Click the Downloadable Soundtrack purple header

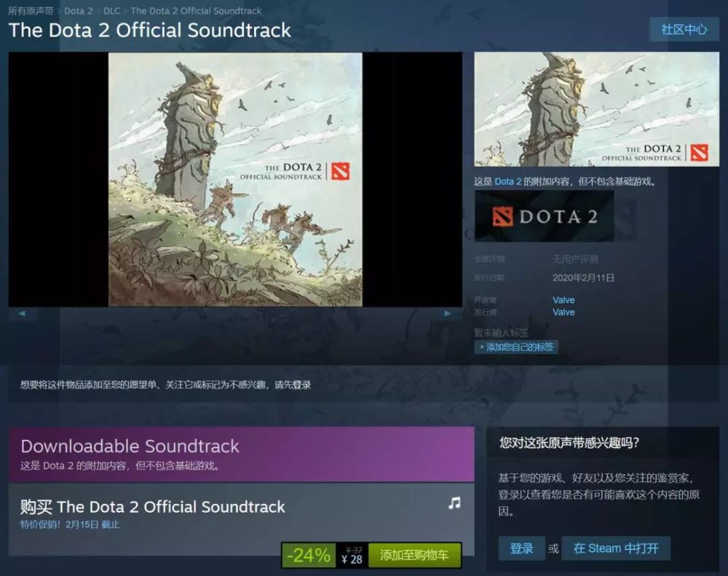[242, 454]
